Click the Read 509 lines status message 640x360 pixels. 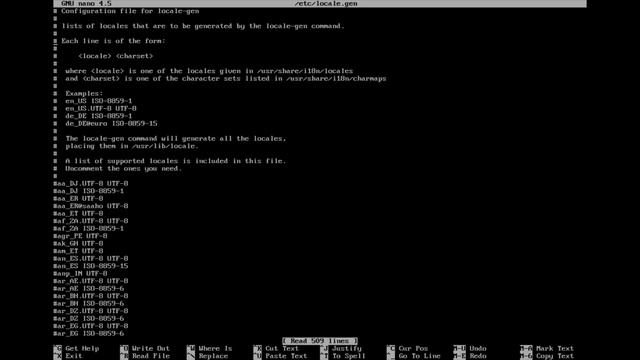[x=320, y=341]
